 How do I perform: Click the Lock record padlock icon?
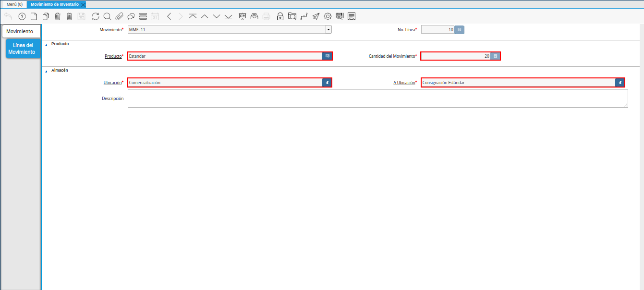point(280,16)
